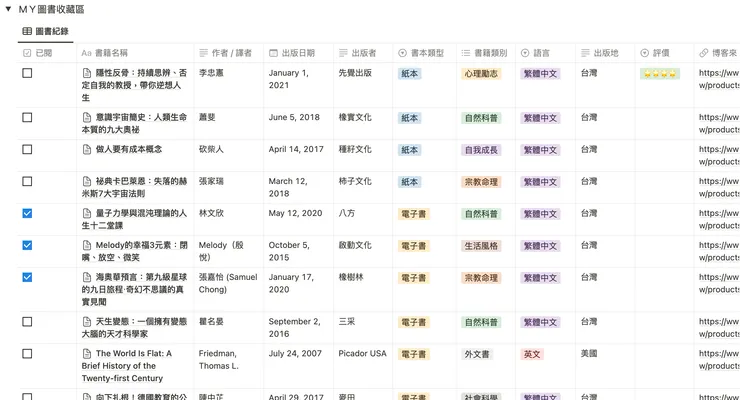Collapse the MY圖書收藏區 toggle triangle
The width and height of the screenshot is (740, 400).
pyautogui.click(x=8, y=9)
